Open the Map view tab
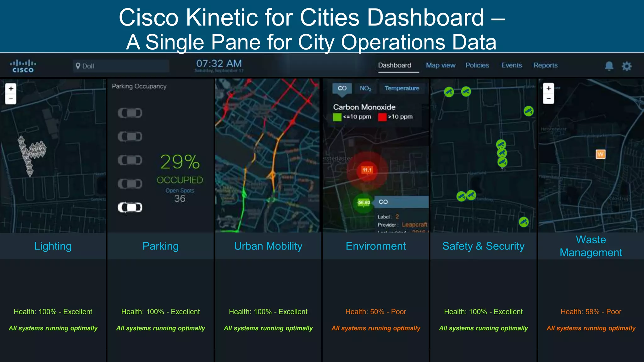The height and width of the screenshot is (362, 644). click(441, 65)
